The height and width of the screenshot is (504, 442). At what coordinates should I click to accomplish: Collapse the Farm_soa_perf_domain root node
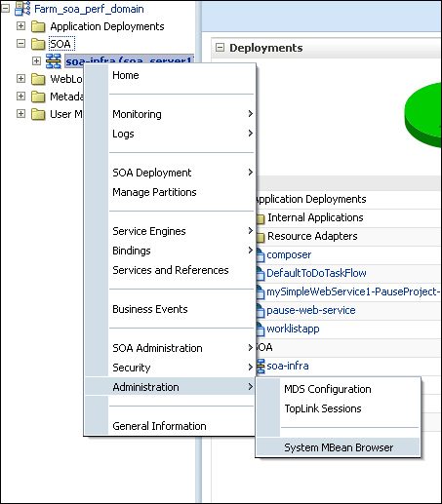pos(5,9)
